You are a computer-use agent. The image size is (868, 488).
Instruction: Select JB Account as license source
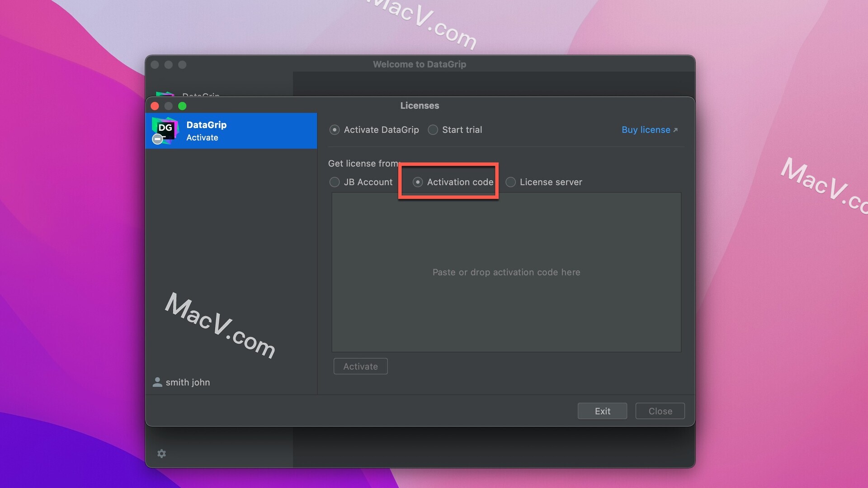pos(335,182)
